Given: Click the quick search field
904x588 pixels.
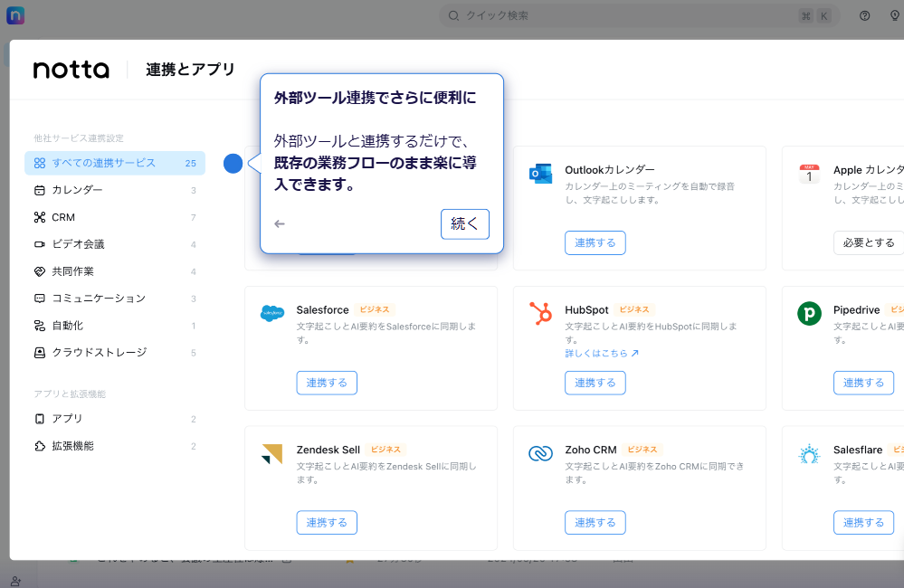Looking at the screenshot, I should [x=639, y=15].
